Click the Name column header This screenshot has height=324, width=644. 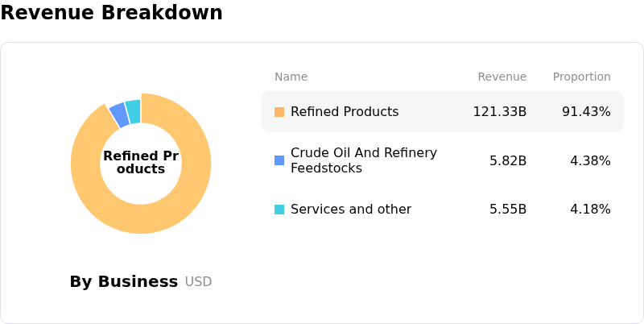(291, 77)
